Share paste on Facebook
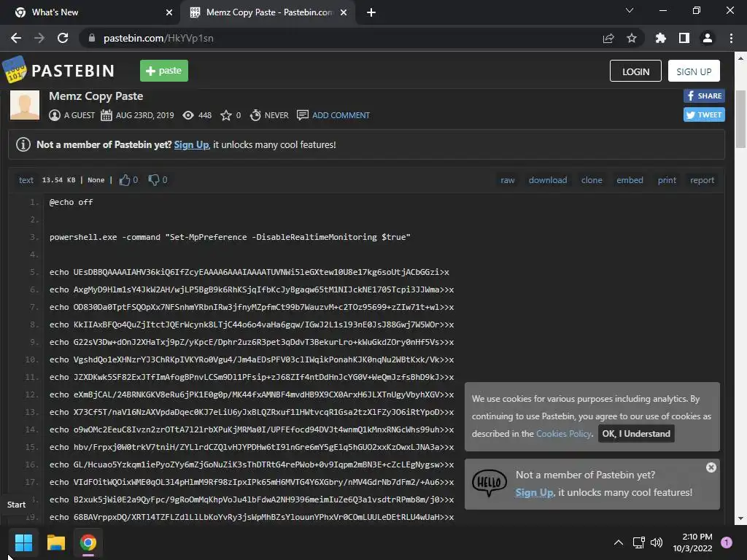Viewport: 747px width, 560px height. pos(704,96)
